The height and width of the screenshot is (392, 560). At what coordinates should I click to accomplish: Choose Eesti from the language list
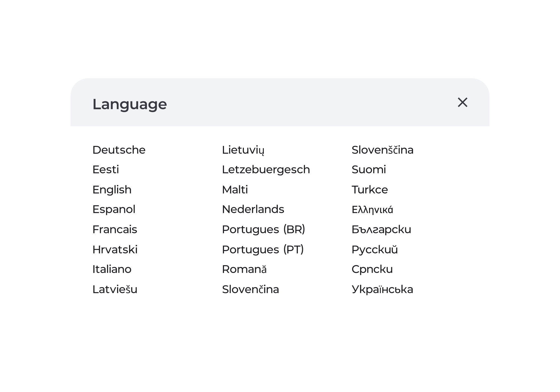coord(106,169)
